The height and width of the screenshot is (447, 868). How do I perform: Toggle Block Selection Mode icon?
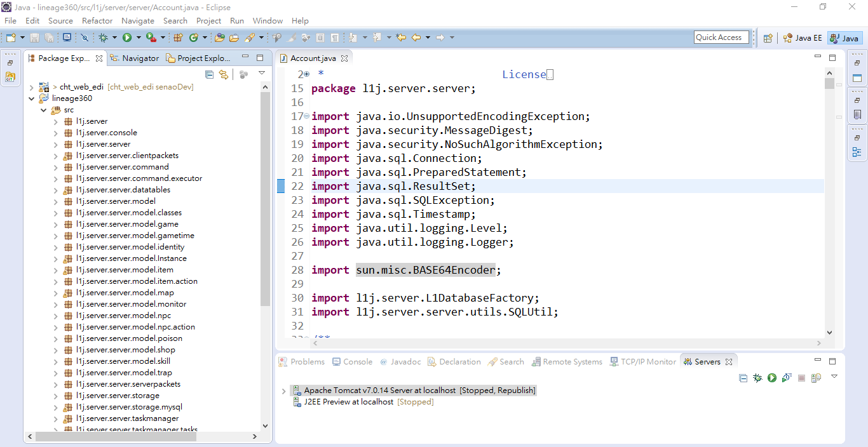320,37
